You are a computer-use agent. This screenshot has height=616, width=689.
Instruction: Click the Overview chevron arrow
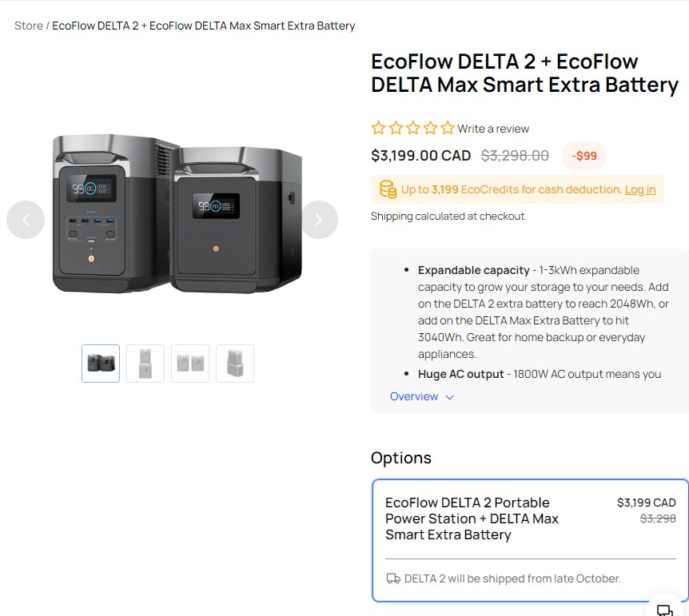point(449,397)
